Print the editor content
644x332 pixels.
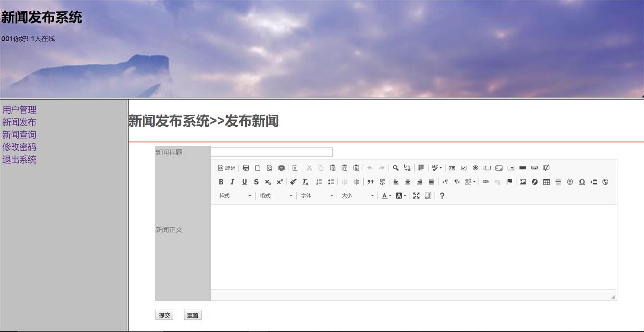(x=281, y=168)
